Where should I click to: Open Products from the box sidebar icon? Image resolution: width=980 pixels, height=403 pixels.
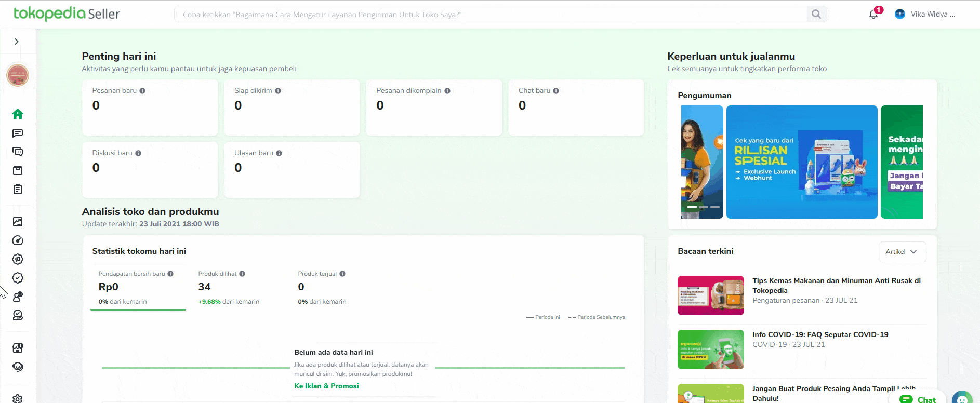pyautogui.click(x=18, y=170)
